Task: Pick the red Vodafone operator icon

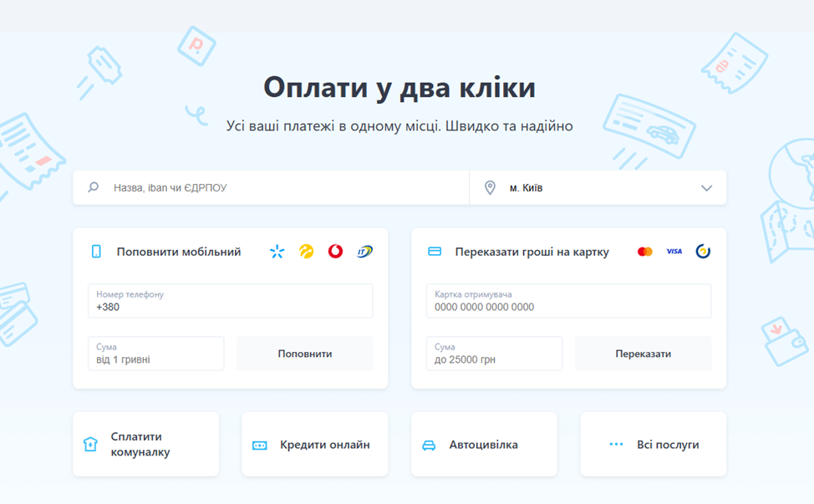Action: pos(335,252)
